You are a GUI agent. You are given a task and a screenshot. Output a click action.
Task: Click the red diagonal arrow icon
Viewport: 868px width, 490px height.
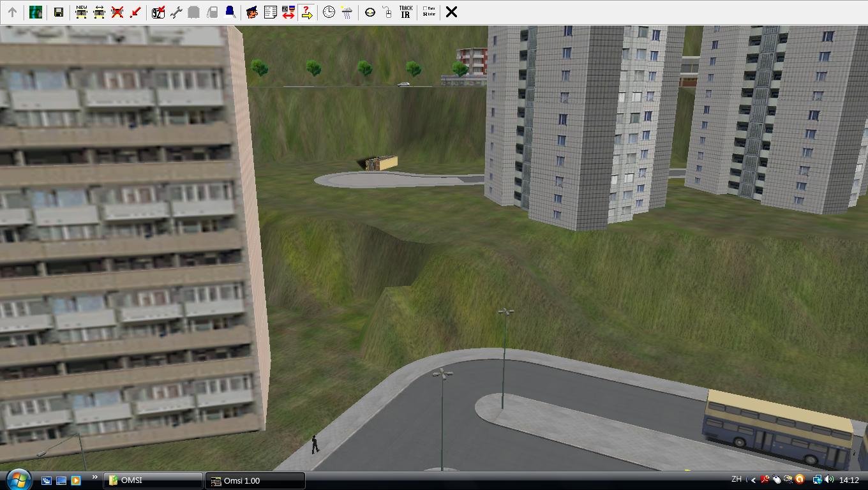click(135, 12)
